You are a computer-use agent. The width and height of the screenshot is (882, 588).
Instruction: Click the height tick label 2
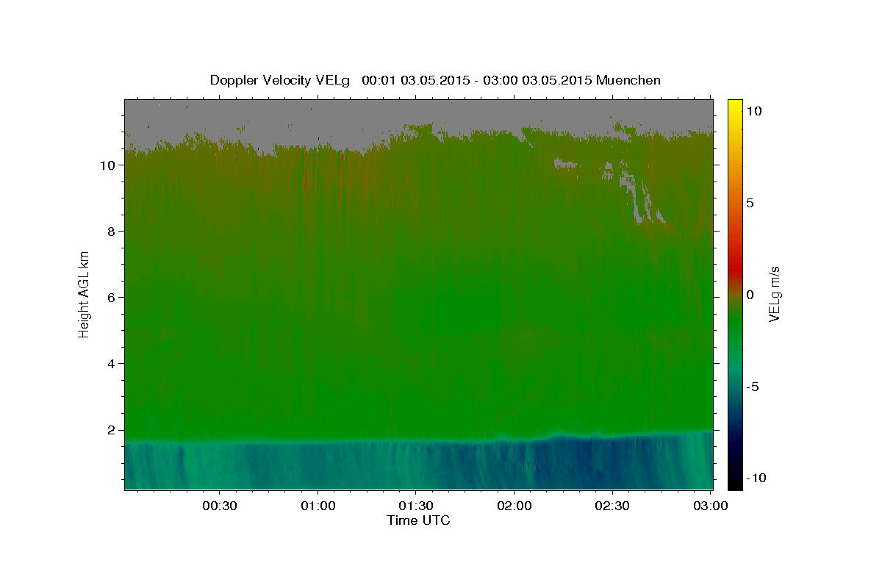click(x=112, y=430)
